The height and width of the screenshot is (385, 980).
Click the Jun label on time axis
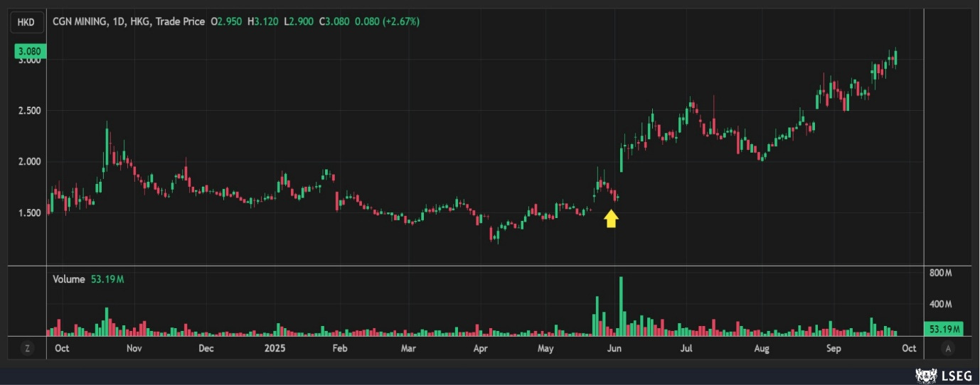tap(615, 349)
